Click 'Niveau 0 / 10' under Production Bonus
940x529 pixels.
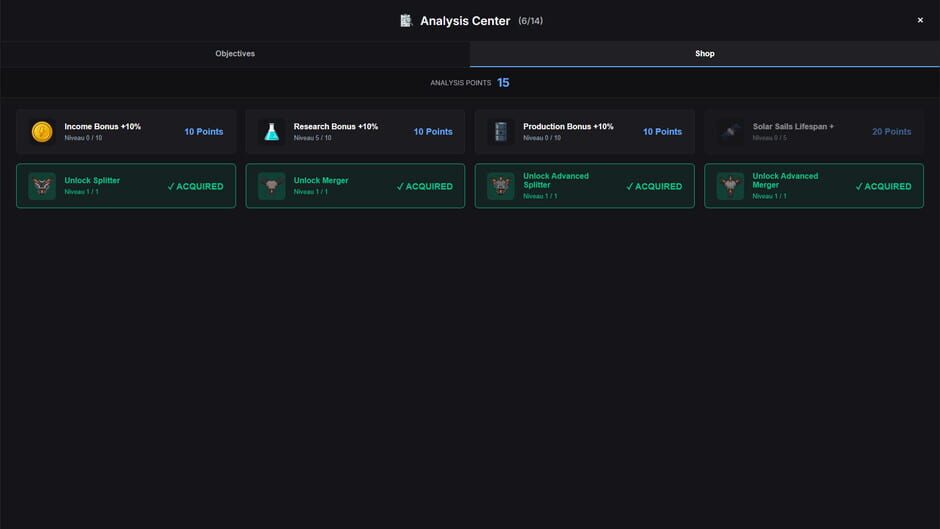pyautogui.click(x=542, y=138)
